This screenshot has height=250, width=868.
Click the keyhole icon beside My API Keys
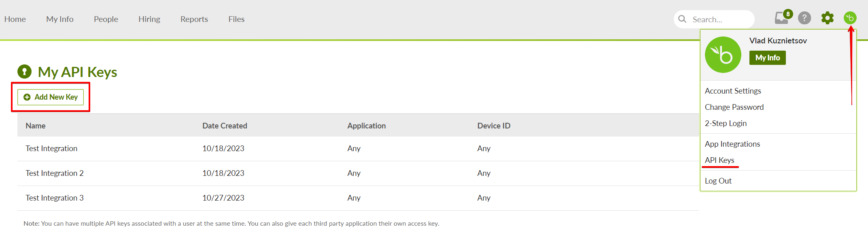coord(24,72)
